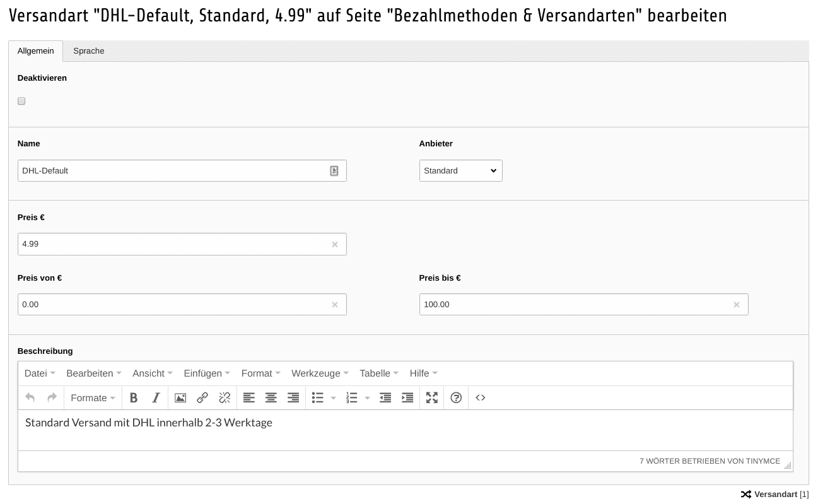
Task: Center align text in the editor
Action: click(271, 397)
